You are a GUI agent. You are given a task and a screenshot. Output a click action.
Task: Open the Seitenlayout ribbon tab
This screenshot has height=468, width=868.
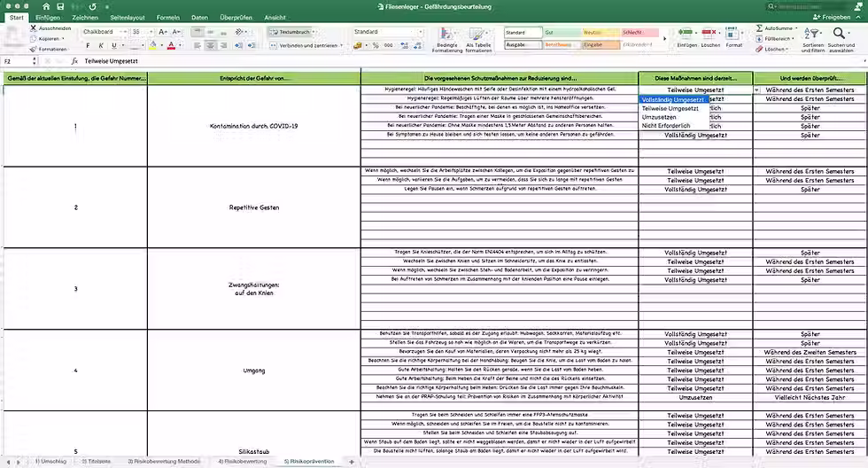(x=128, y=17)
